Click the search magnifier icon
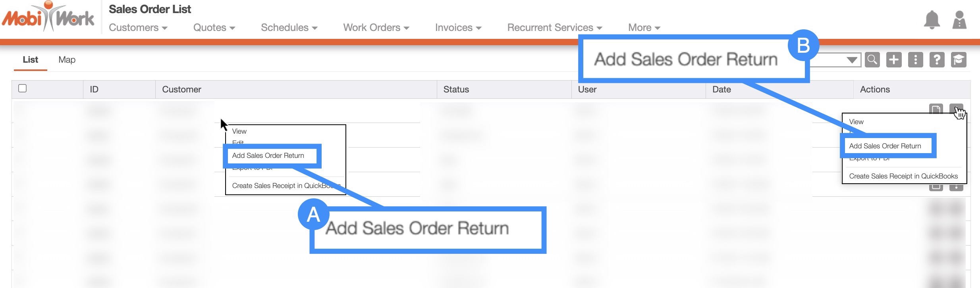This screenshot has width=980, height=288. [x=872, y=60]
